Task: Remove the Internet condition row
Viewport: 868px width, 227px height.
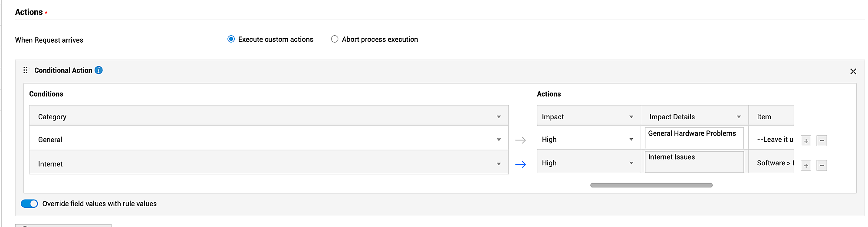Action: point(821,165)
